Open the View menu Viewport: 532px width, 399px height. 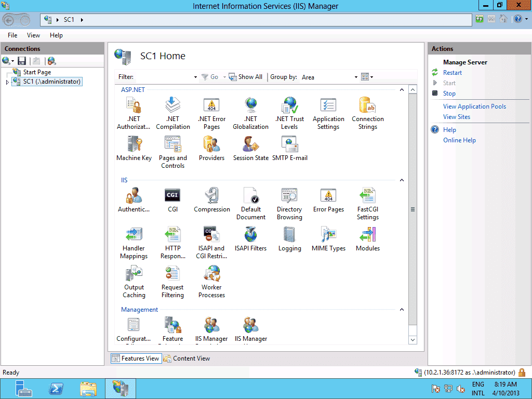(x=33, y=35)
